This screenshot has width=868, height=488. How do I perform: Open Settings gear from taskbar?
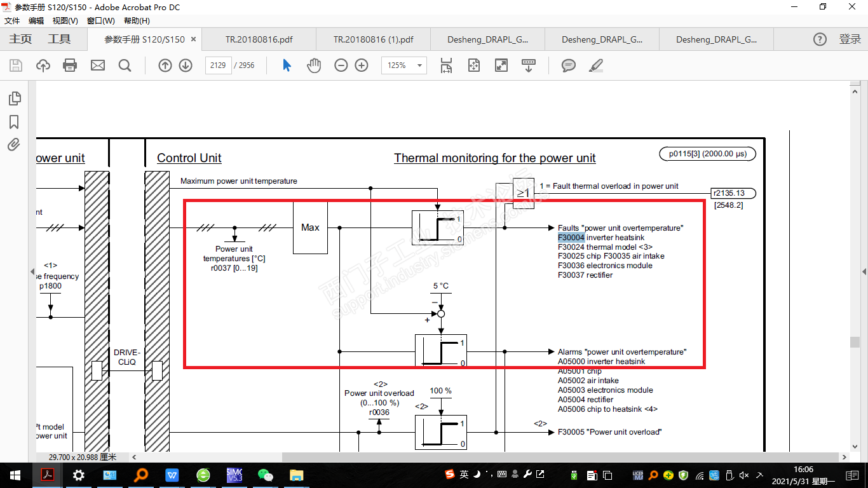tap(79, 475)
